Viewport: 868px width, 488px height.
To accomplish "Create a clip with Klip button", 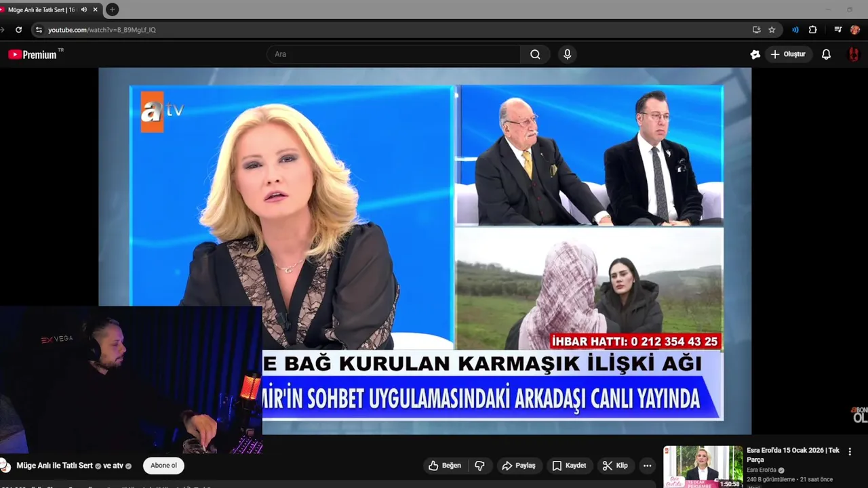I will click(615, 466).
